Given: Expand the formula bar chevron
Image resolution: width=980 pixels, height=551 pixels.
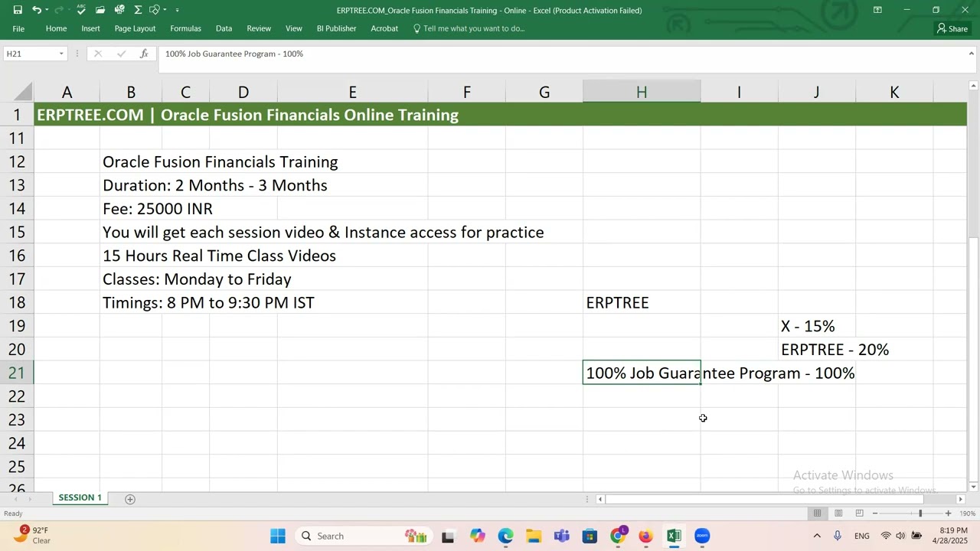Looking at the screenshot, I should coord(972,54).
